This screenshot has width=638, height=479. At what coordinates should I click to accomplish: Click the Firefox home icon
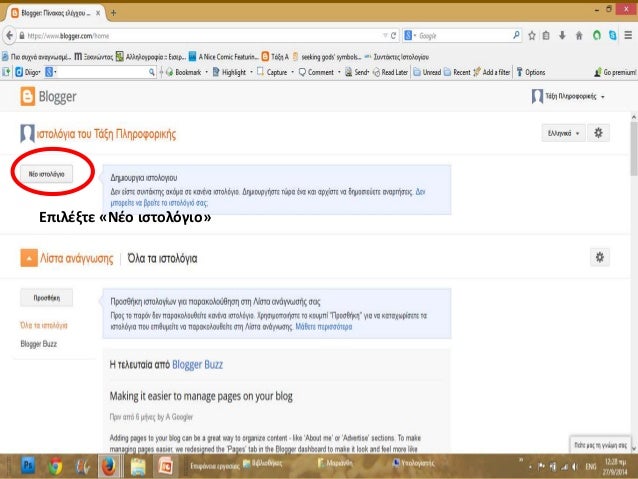click(x=577, y=35)
